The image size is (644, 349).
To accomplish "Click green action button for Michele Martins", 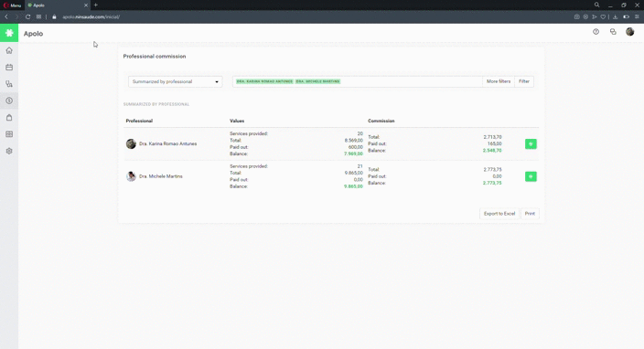I will (x=531, y=176).
